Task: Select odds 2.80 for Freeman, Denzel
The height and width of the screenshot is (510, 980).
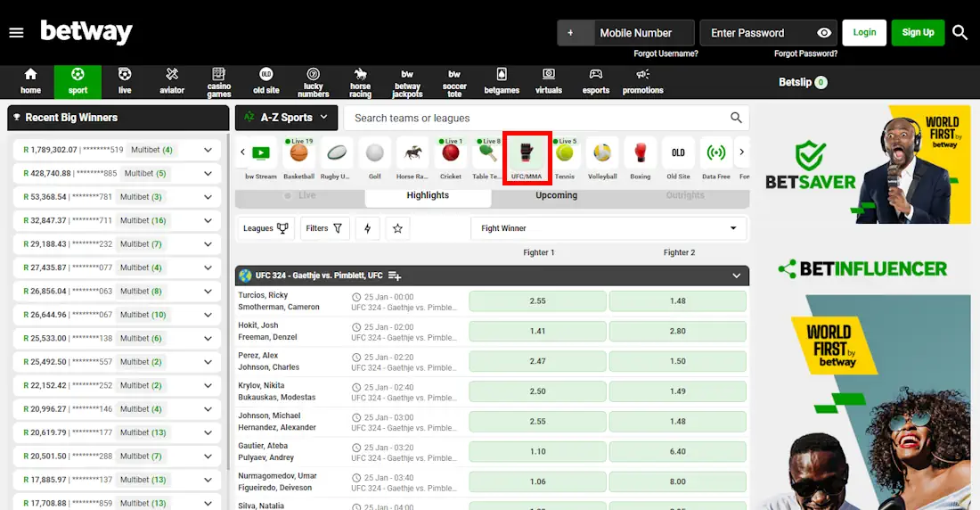Action: pyautogui.click(x=677, y=331)
